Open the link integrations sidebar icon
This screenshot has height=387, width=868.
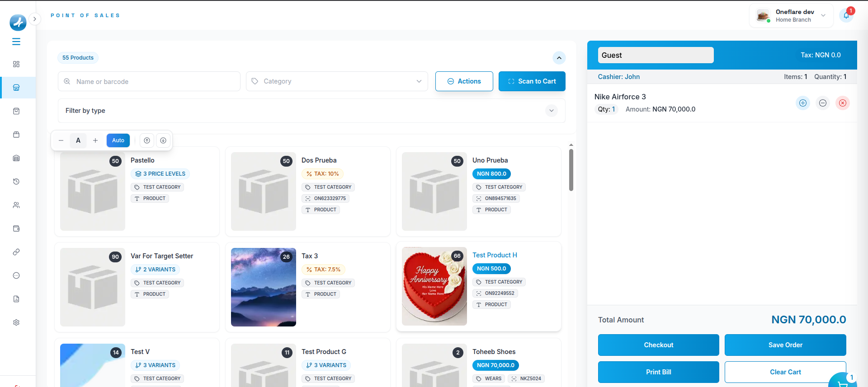[16, 252]
